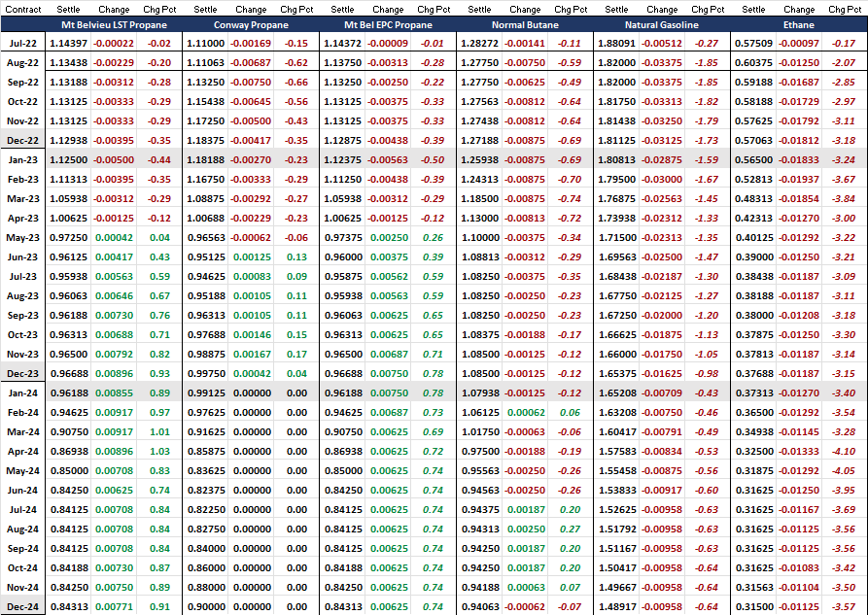This screenshot has height=615, width=868.
Task: Select the Jan-24 contract row label
Action: click(x=23, y=393)
